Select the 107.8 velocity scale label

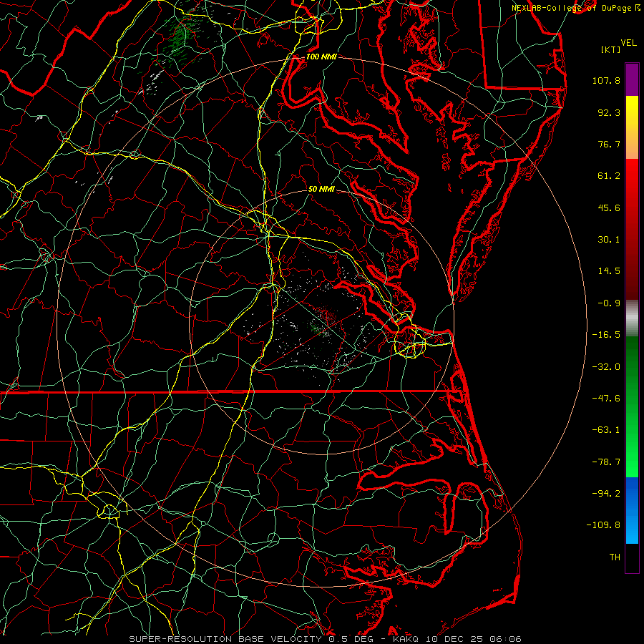[x=606, y=80]
